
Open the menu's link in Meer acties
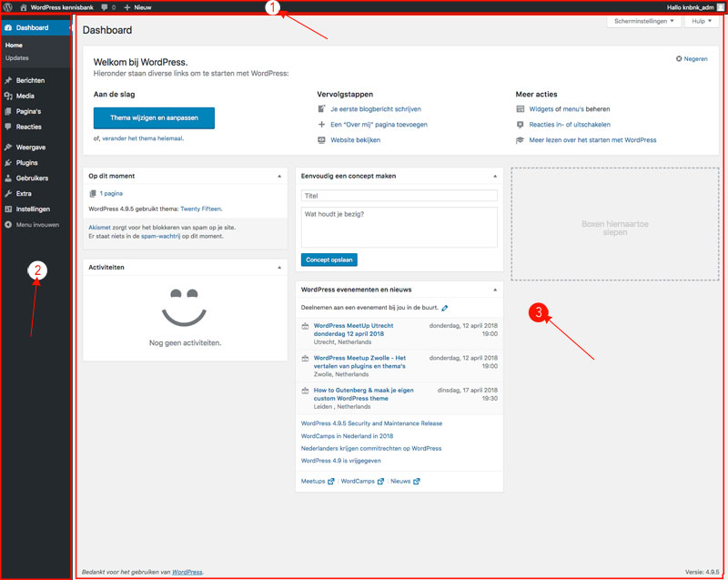573,109
